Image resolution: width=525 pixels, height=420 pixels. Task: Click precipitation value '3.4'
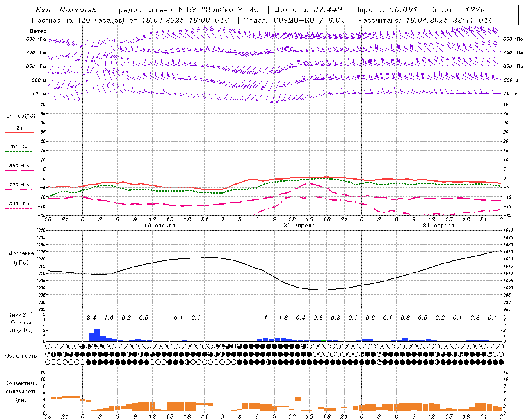91,318
